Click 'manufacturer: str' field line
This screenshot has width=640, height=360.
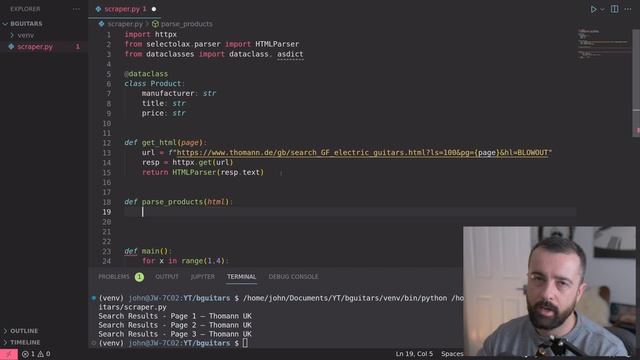(x=179, y=93)
